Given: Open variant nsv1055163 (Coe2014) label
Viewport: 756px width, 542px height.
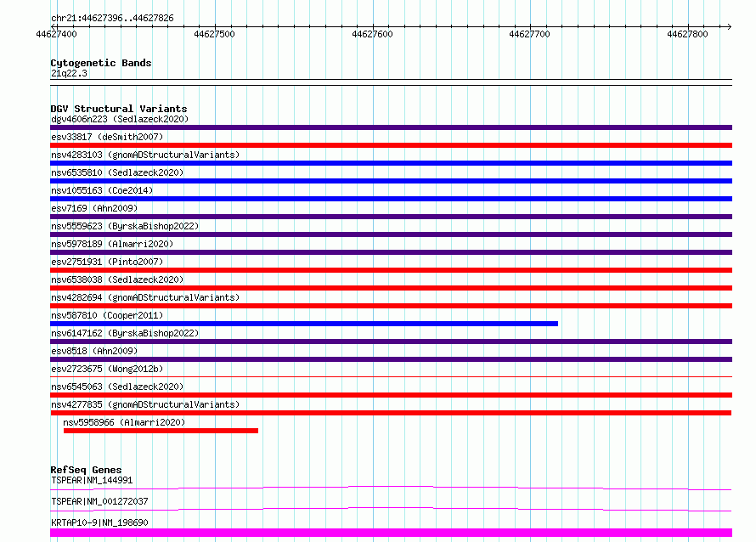Looking at the screenshot, I should coord(102,190).
